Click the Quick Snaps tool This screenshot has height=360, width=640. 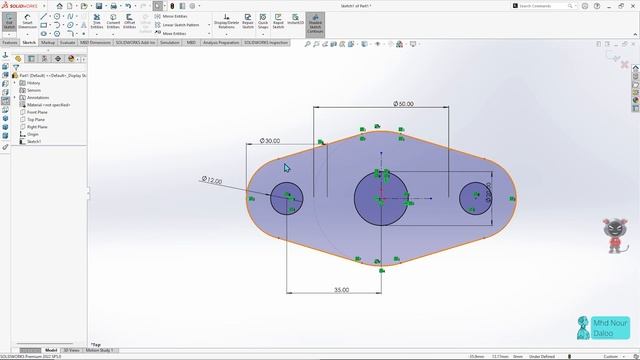(263, 21)
